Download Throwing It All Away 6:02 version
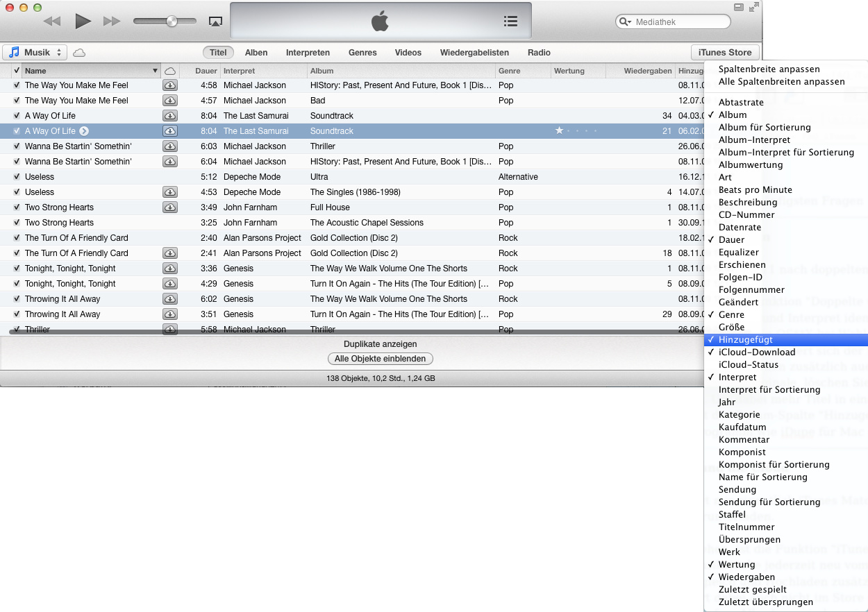 tap(170, 299)
